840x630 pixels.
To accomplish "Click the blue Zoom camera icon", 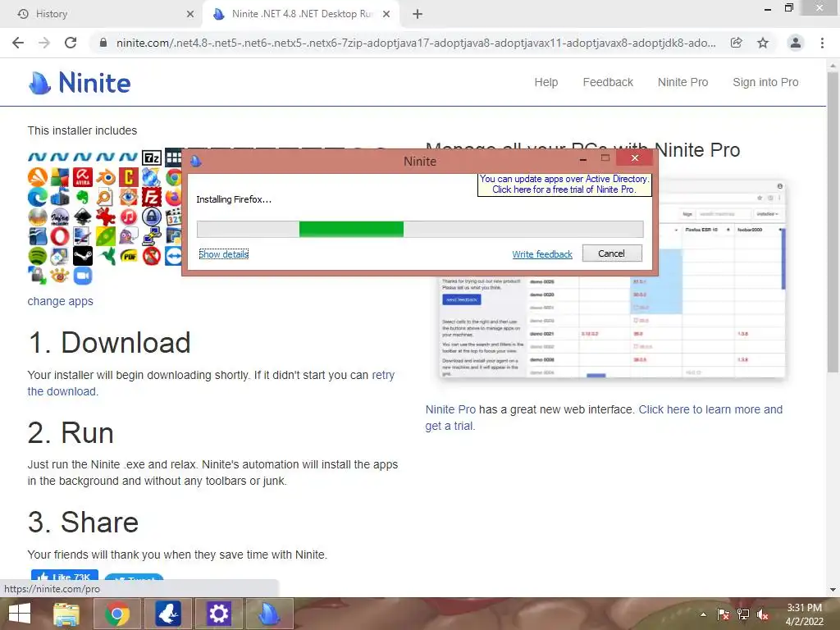I will point(83,276).
